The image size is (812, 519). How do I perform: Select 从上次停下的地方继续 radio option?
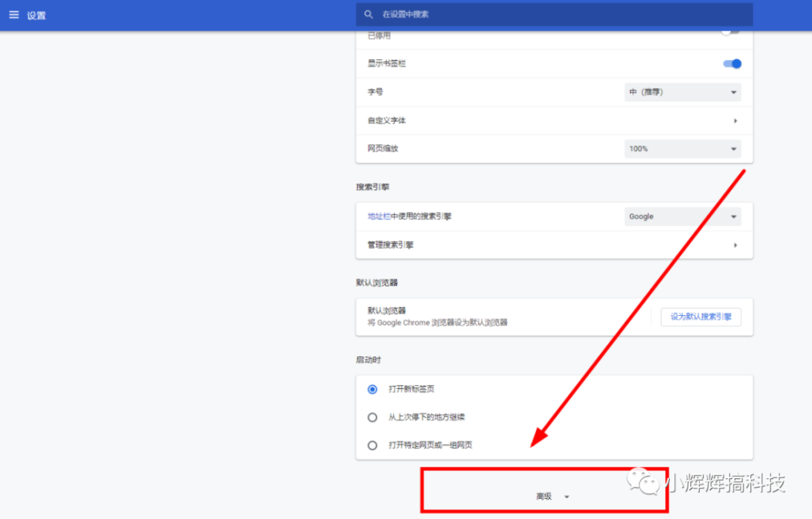click(x=373, y=417)
